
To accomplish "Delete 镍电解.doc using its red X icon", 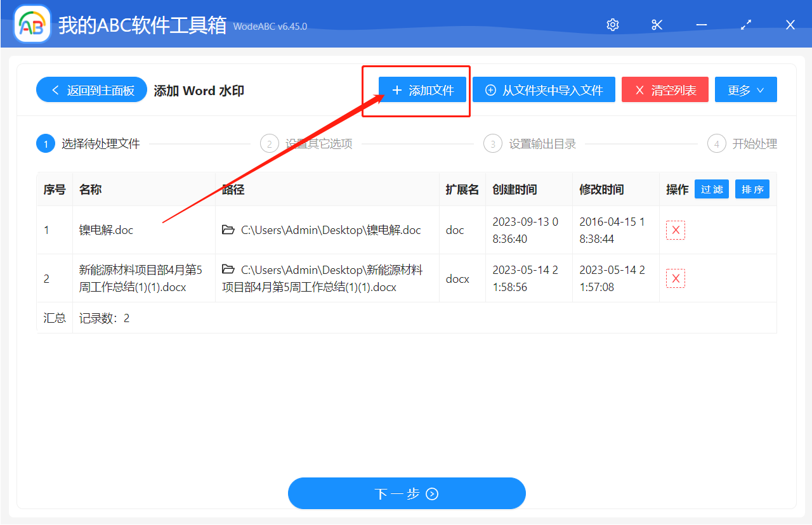I will click(675, 230).
